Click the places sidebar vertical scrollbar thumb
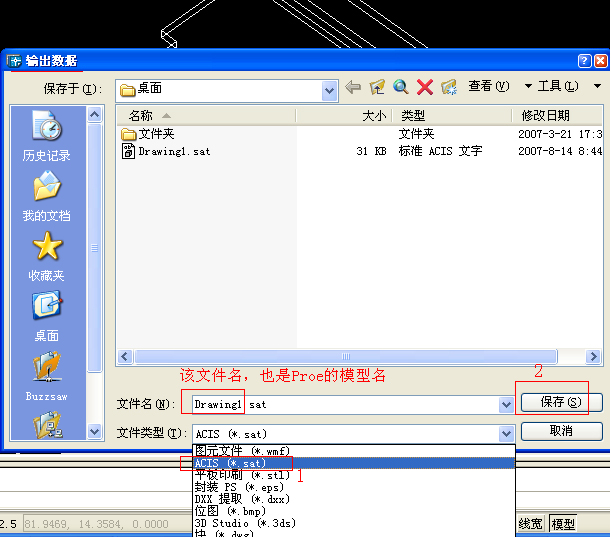This screenshot has height=537, width=611. pos(95,248)
